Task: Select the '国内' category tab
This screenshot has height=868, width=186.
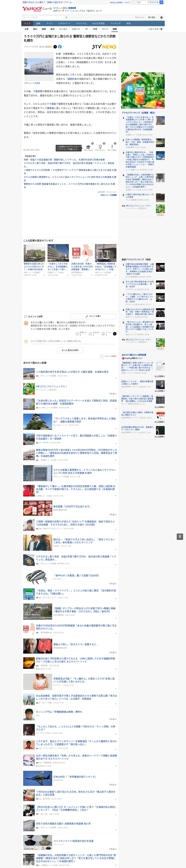Action: tap(35, 29)
